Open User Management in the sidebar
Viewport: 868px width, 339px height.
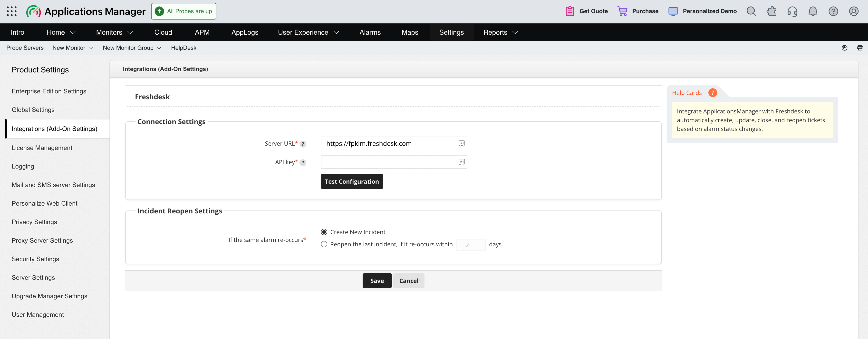click(x=38, y=315)
